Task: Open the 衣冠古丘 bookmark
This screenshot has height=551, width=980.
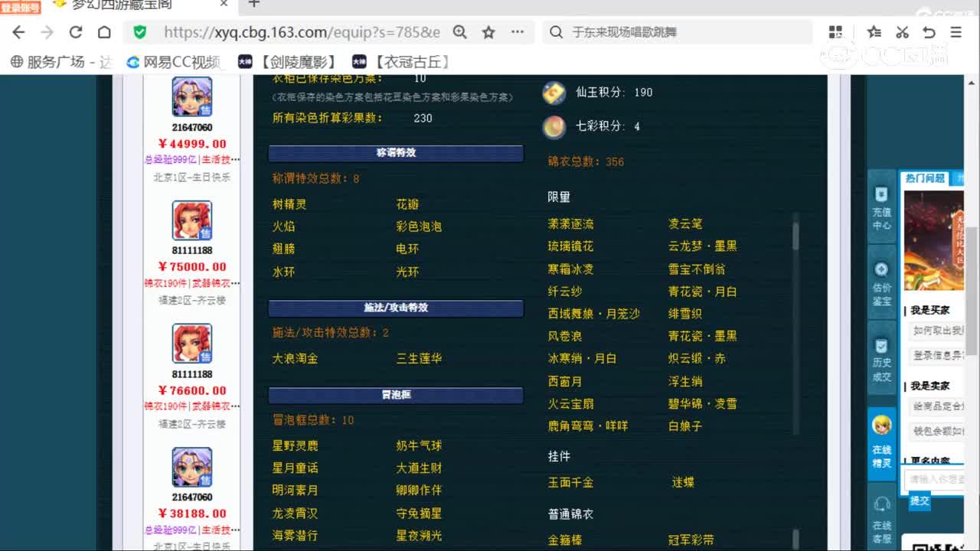Action: point(401,62)
